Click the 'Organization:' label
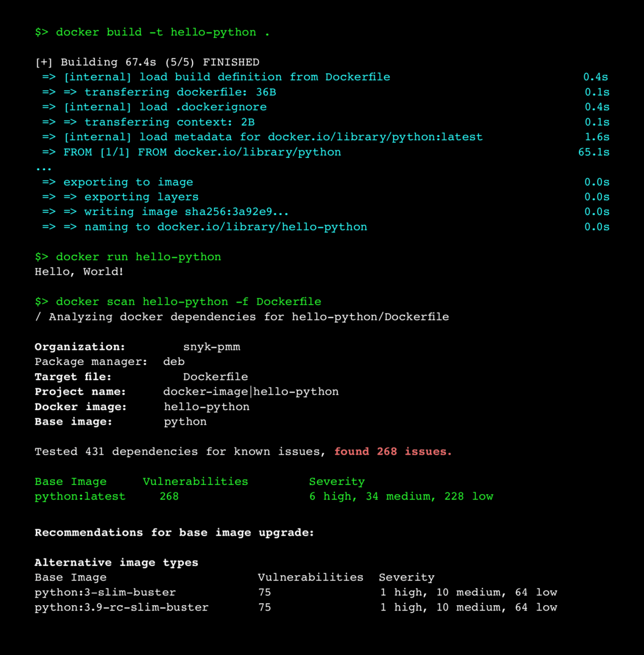The height and width of the screenshot is (655, 644). 80,347
